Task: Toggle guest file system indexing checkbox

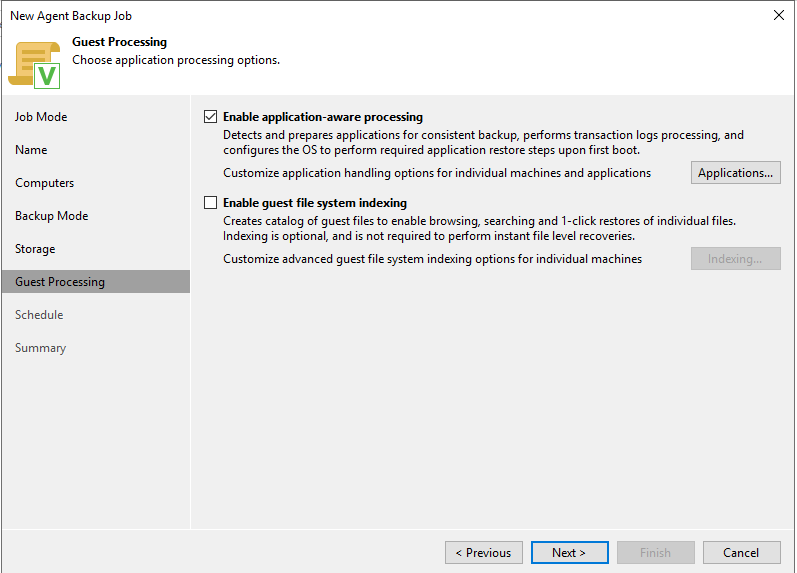Action: [210, 202]
